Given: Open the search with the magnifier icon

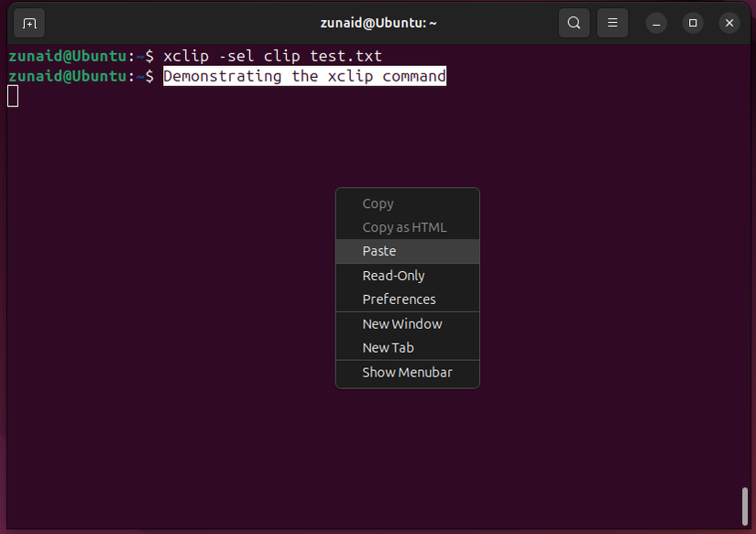Looking at the screenshot, I should click(574, 22).
